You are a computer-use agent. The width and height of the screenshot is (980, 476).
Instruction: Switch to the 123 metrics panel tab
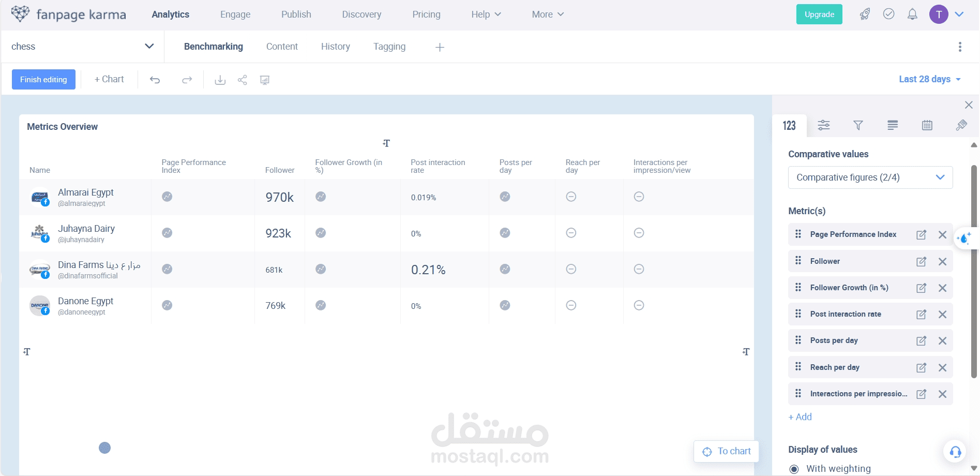tap(789, 126)
